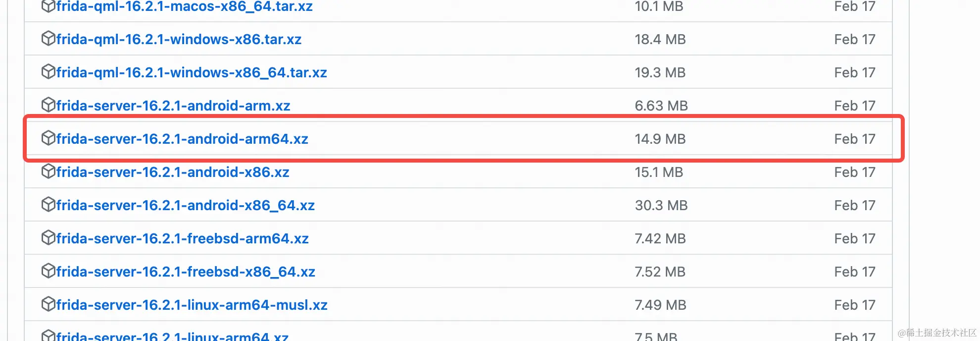Click package icon beside frida-server freebsd-arm64.xz
The width and height of the screenshot is (980, 341).
(x=48, y=238)
